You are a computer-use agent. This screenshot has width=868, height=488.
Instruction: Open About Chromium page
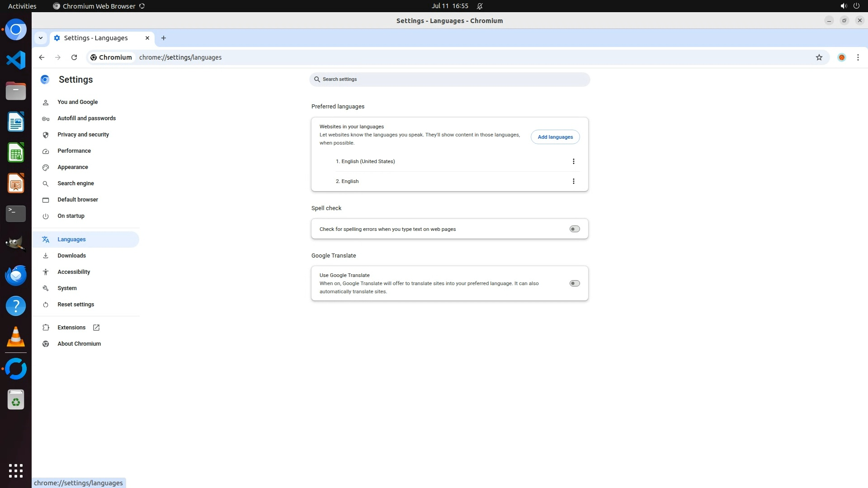click(x=79, y=344)
